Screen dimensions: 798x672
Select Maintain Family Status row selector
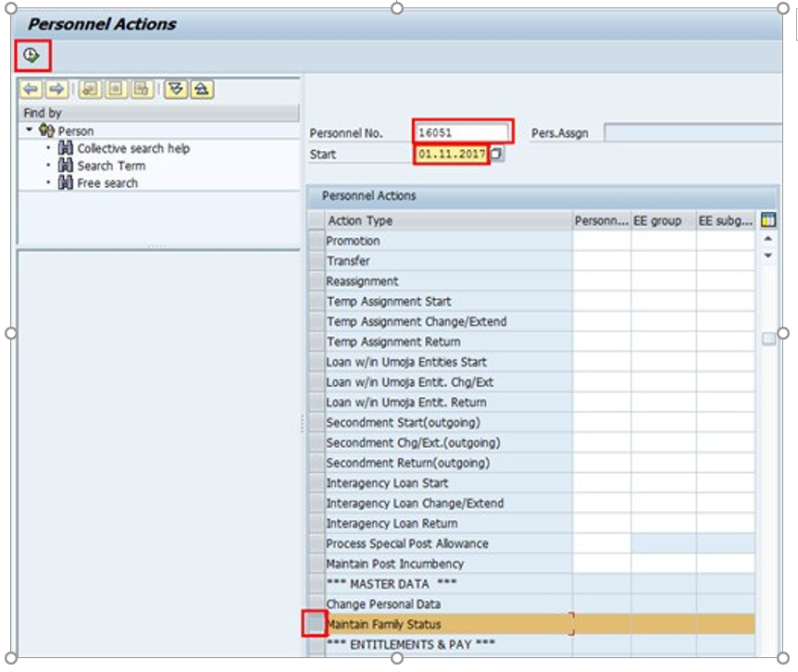click(315, 624)
